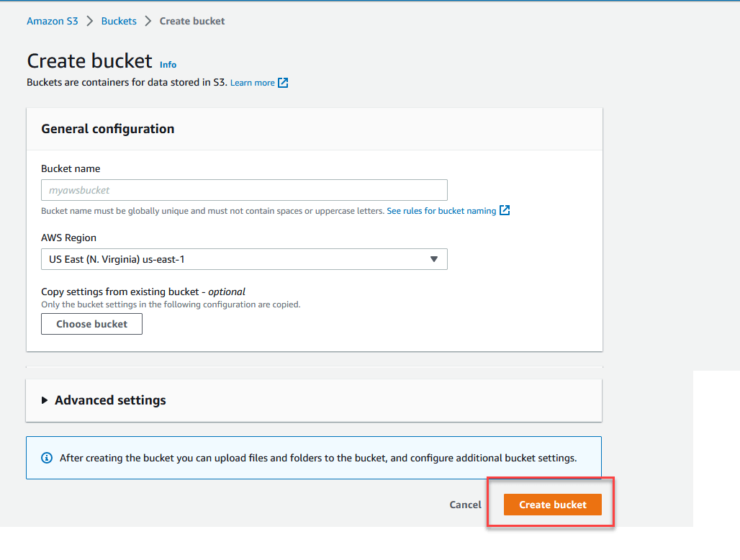Click the info circle icon in the blue banner

pyautogui.click(x=47, y=458)
